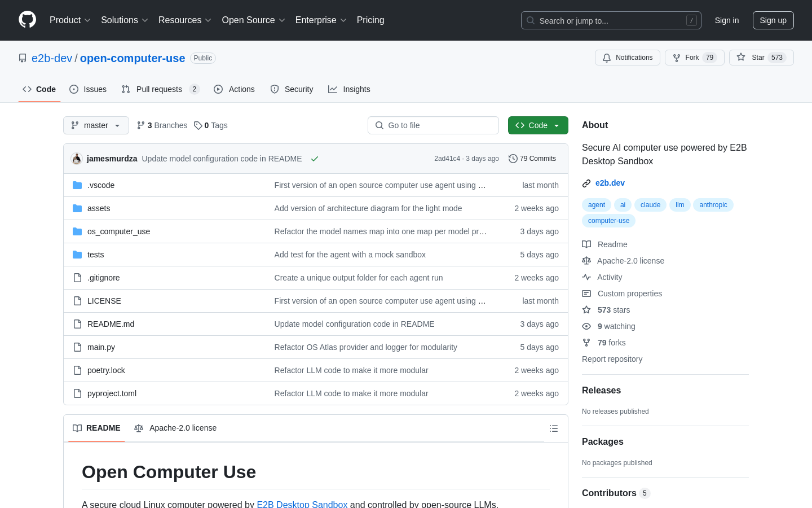
Task: Click the repository book icon beside e2b-dev
Action: pyautogui.click(x=23, y=58)
